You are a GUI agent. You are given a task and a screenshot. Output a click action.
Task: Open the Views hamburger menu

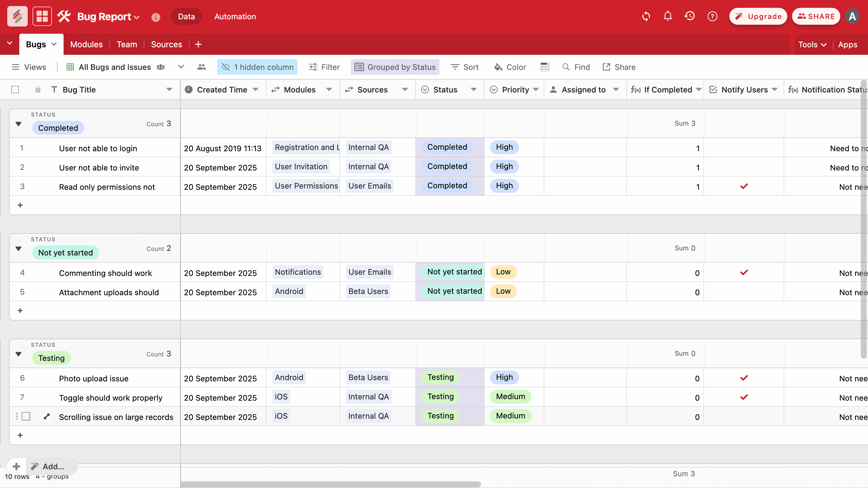pyautogui.click(x=15, y=67)
